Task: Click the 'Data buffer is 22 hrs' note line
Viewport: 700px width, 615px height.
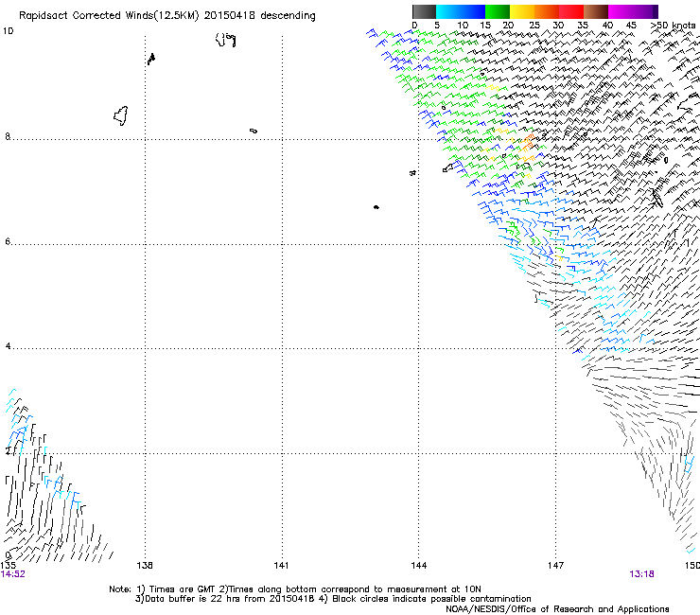Action: [x=333, y=599]
